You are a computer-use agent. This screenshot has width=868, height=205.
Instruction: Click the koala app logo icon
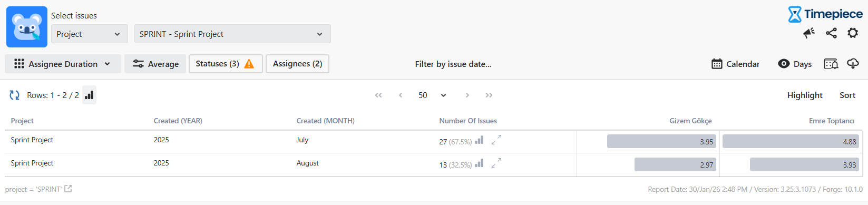tap(27, 27)
